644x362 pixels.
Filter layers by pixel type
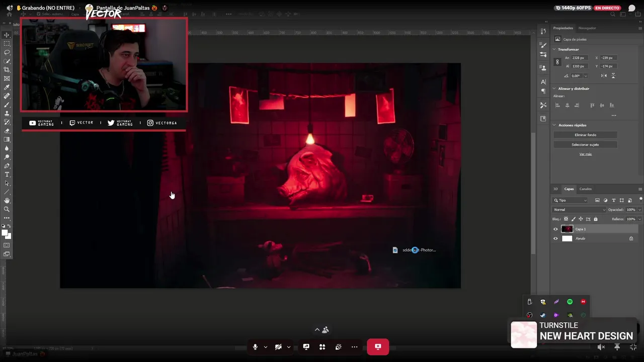click(597, 200)
